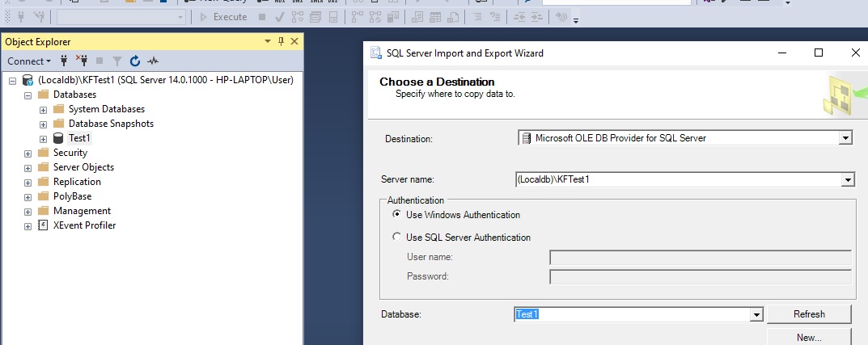
Task: Select the Server Objects tree item
Action: click(83, 167)
